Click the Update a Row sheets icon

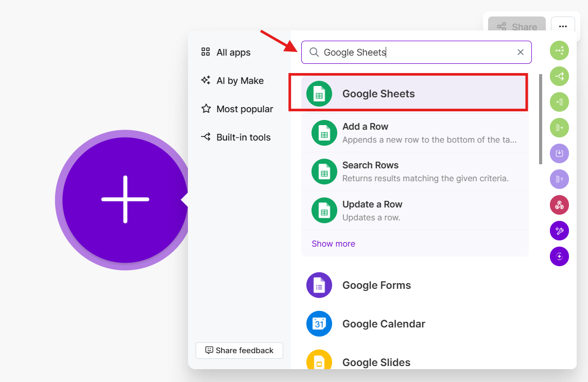(x=324, y=211)
